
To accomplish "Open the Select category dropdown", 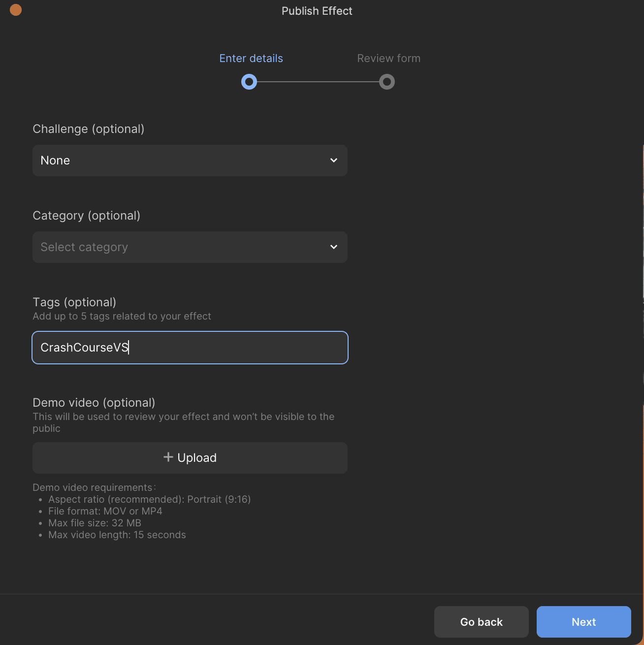I will 190,247.
